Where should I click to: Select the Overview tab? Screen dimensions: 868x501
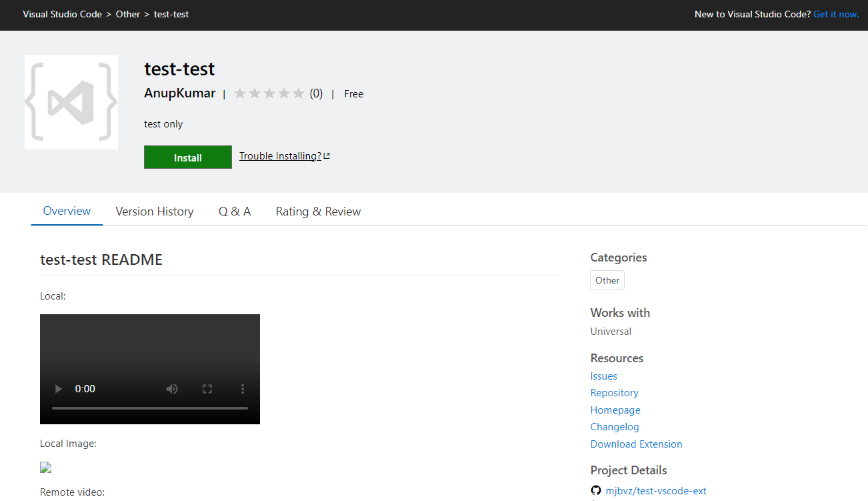(67, 211)
